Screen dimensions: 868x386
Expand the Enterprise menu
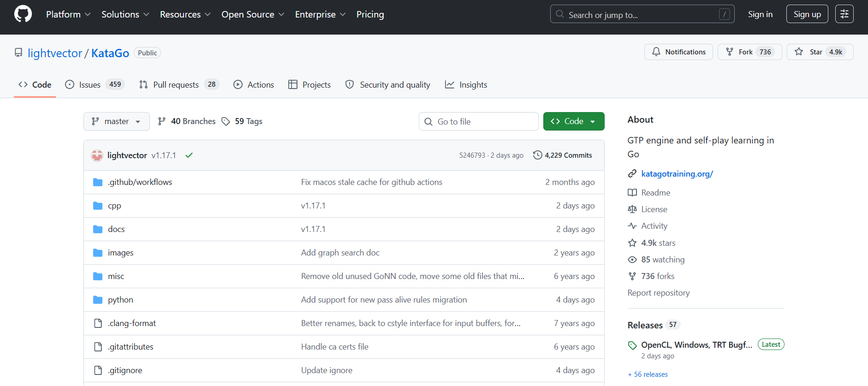click(x=320, y=14)
